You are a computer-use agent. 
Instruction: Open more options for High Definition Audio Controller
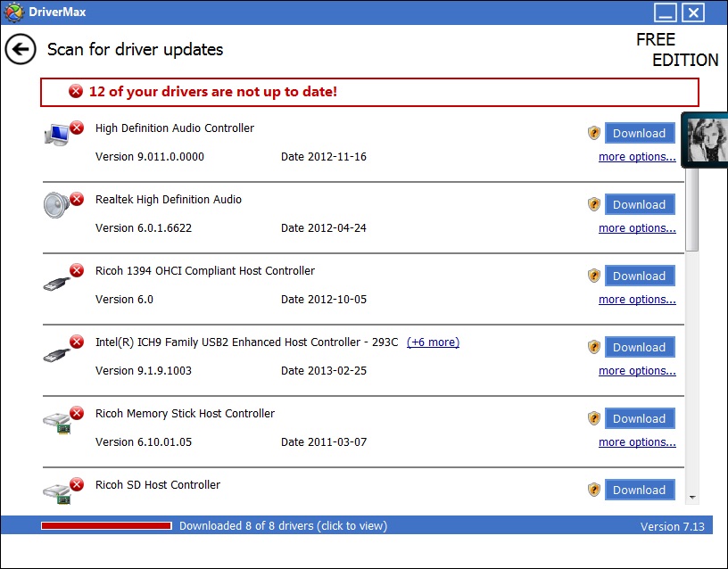(x=637, y=157)
